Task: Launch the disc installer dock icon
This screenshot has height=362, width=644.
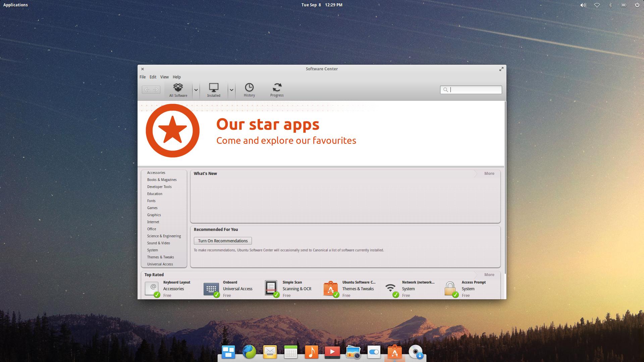Action: coord(416,352)
